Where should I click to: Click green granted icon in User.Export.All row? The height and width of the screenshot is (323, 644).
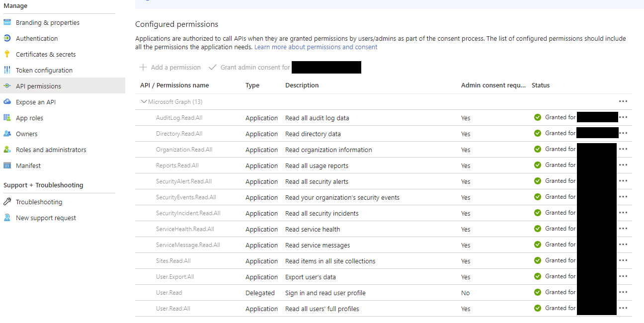(538, 276)
